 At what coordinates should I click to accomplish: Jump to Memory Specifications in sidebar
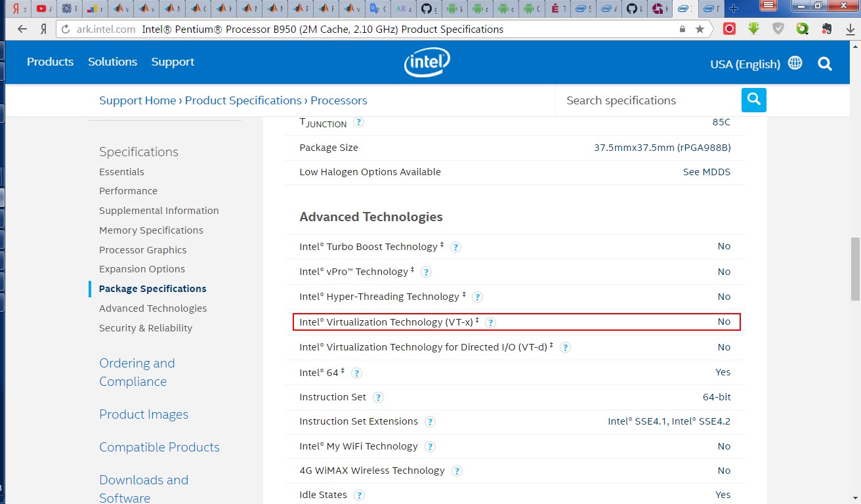click(151, 230)
